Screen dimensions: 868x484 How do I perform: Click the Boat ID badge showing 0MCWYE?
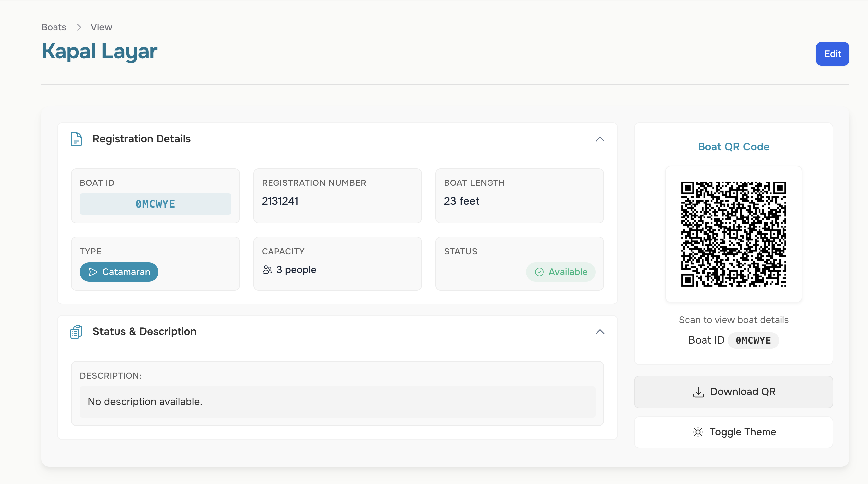pos(753,340)
